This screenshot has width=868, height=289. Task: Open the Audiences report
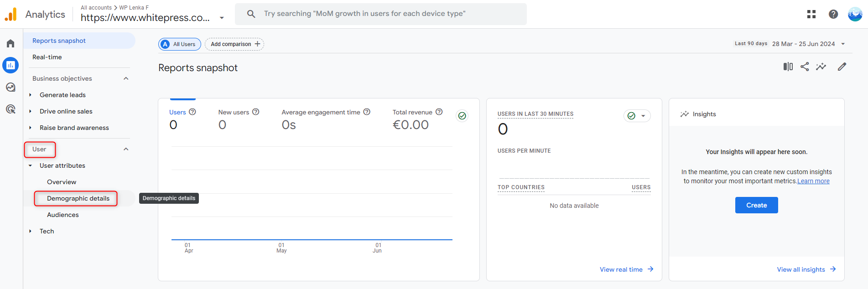tap(63, 215)
